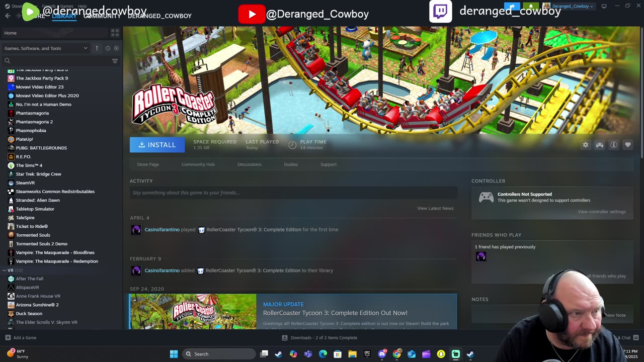644x362 pixels.
Task: Open the Add a Game plus icon
Action: coord(8,338)
